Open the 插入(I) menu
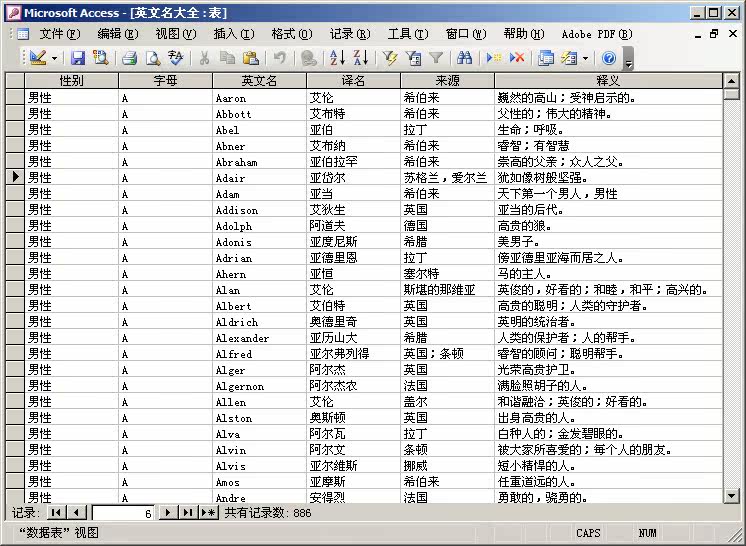 pos(234,34)
